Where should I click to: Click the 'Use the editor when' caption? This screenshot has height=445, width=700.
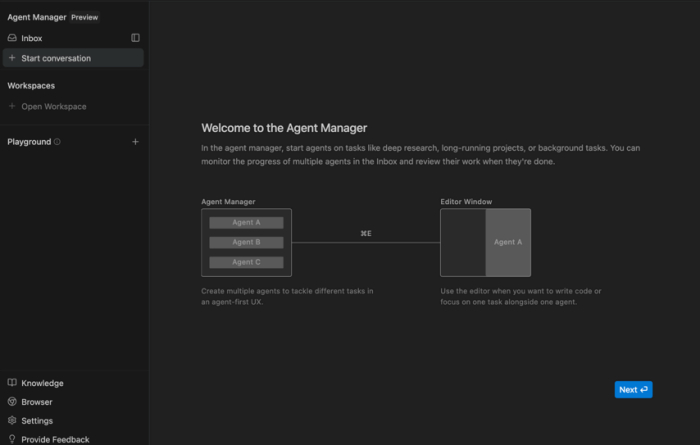click(521, 296)
